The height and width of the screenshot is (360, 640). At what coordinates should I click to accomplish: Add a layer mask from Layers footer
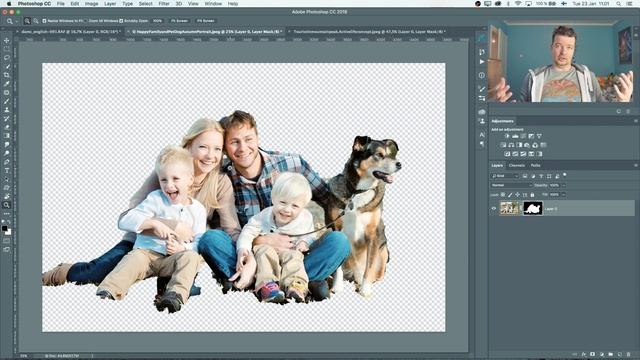tap(593, 354)
